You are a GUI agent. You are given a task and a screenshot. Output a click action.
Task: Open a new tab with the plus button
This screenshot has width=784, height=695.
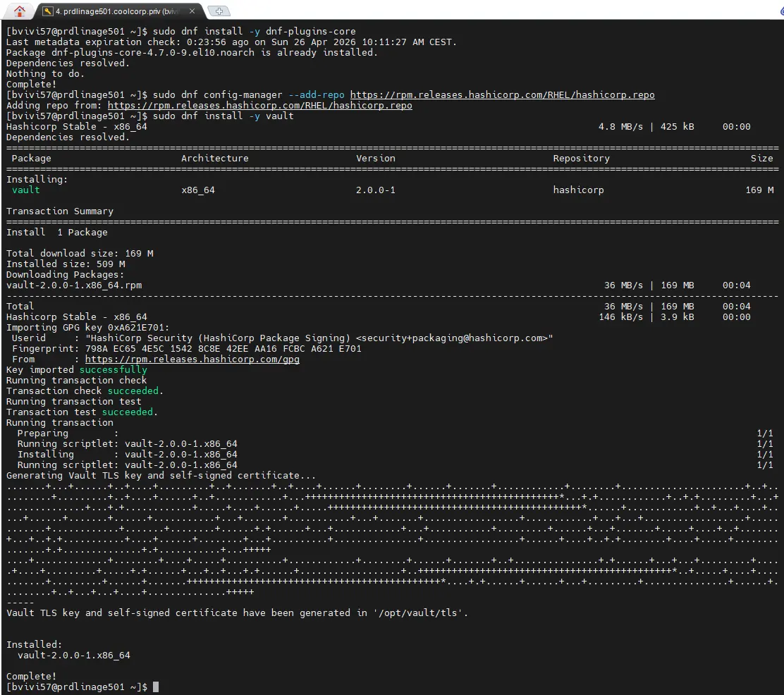[219, 11]
